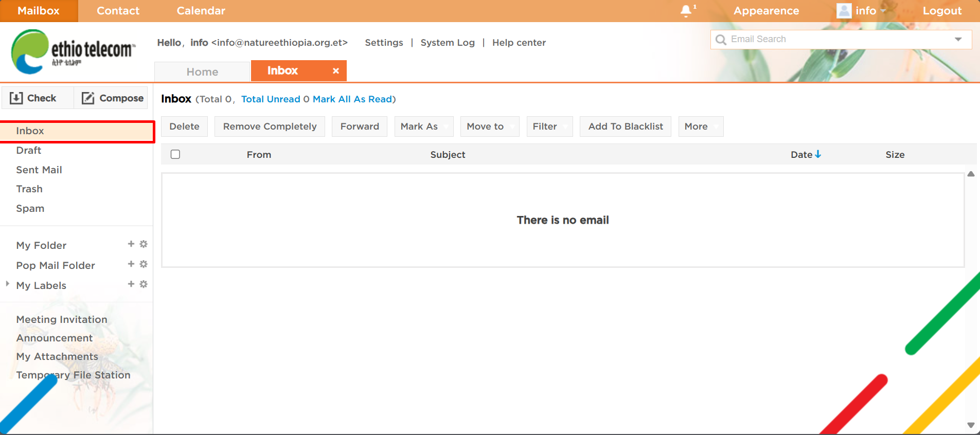Click the Compose button
The image size is (980, 435).
pos(112,98)
